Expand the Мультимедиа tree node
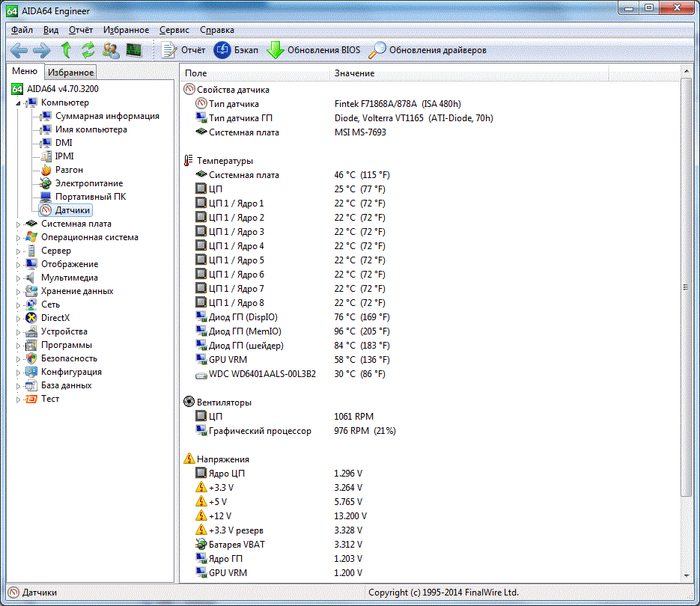 point(18,278)
